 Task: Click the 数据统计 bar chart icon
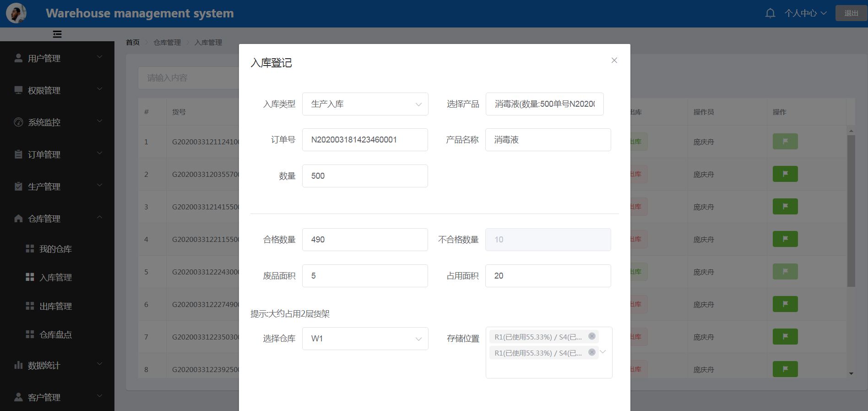tap(18, 365)
